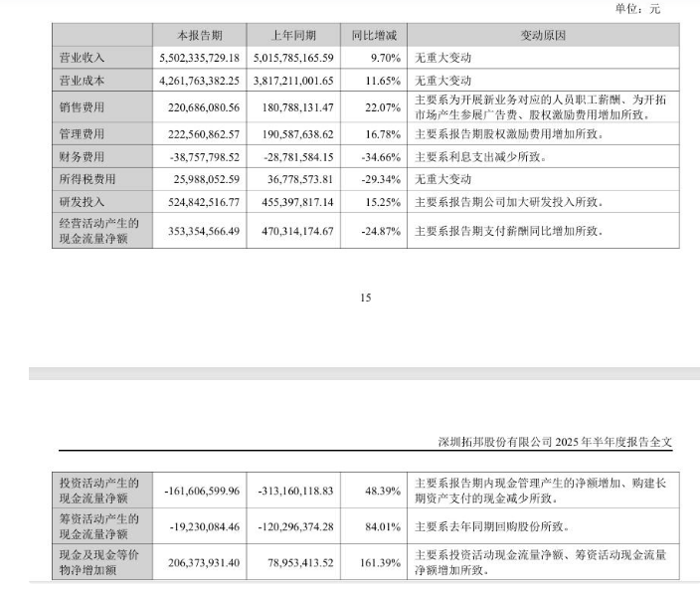Click the reason 主要系报告期股权激励费用增加所致
The width and height of the screenshot is (700, 599).
[509, 134]
